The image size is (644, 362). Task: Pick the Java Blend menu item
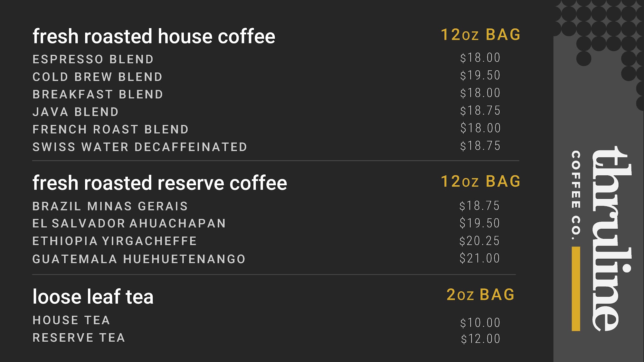[76, 112]
